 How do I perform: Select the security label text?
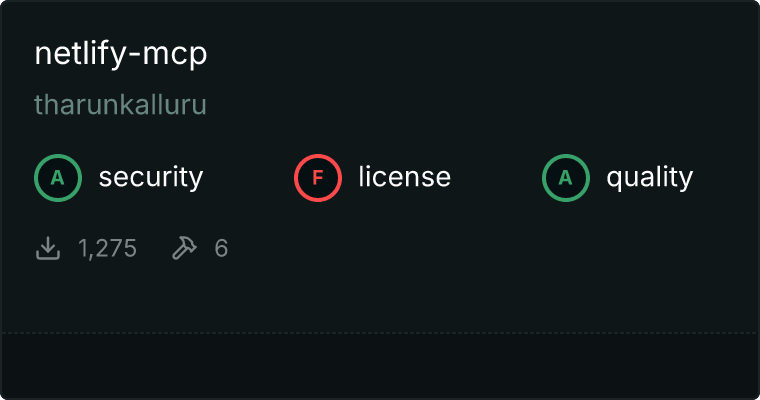point(151,177)
